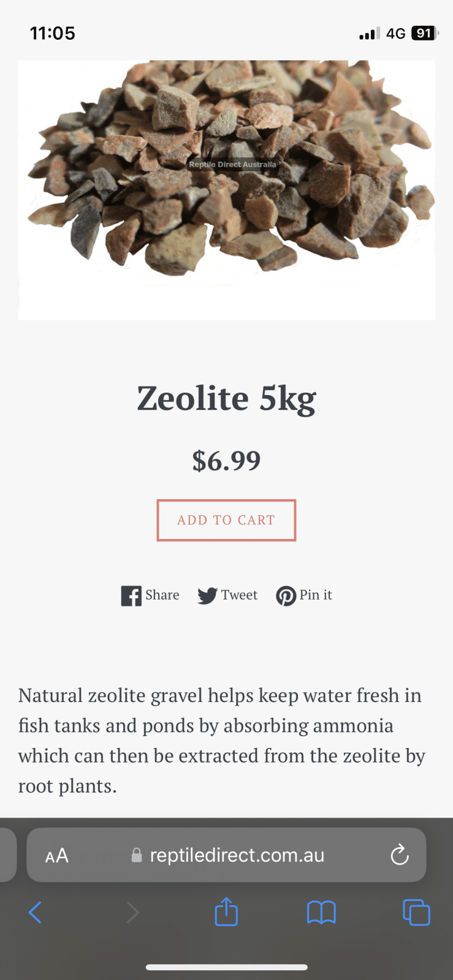This screenshot has height=980, width=453.
Task: Tap the Twitter bird icon
Action: tap(207, 596)
